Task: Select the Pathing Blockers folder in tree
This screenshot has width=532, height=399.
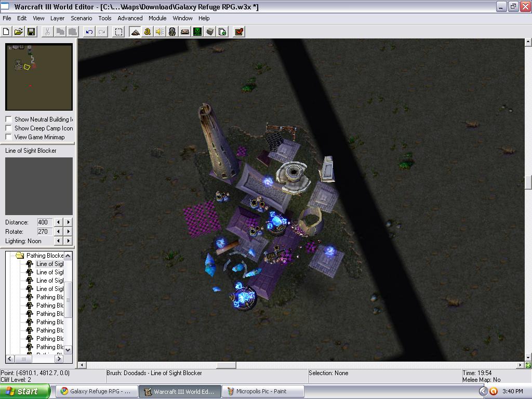Action: 45,256
